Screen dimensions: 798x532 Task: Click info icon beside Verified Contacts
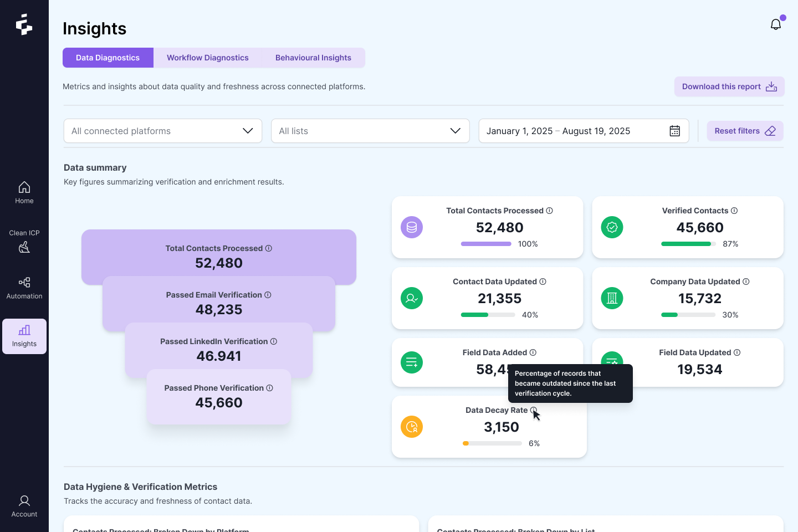coord(734,211)
